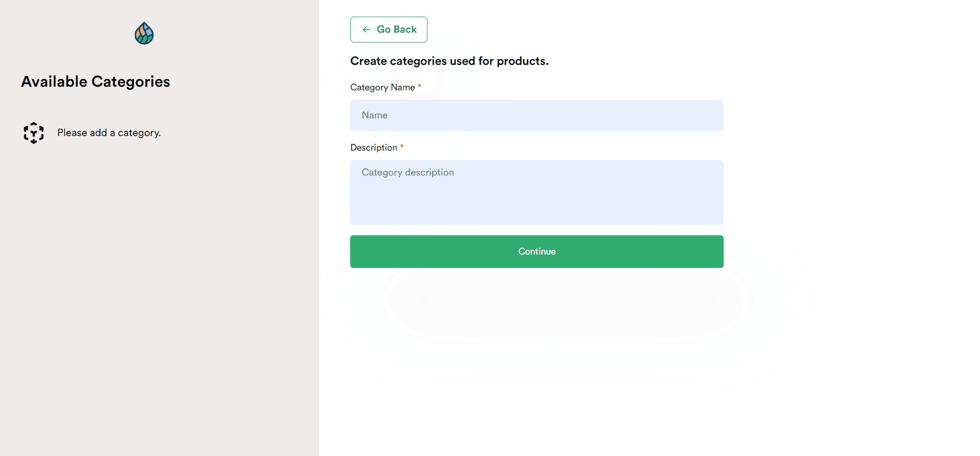This screenshot has width=980, height=456.
Task: Click the empty category cube icon
Action: [x=34, y=133]
